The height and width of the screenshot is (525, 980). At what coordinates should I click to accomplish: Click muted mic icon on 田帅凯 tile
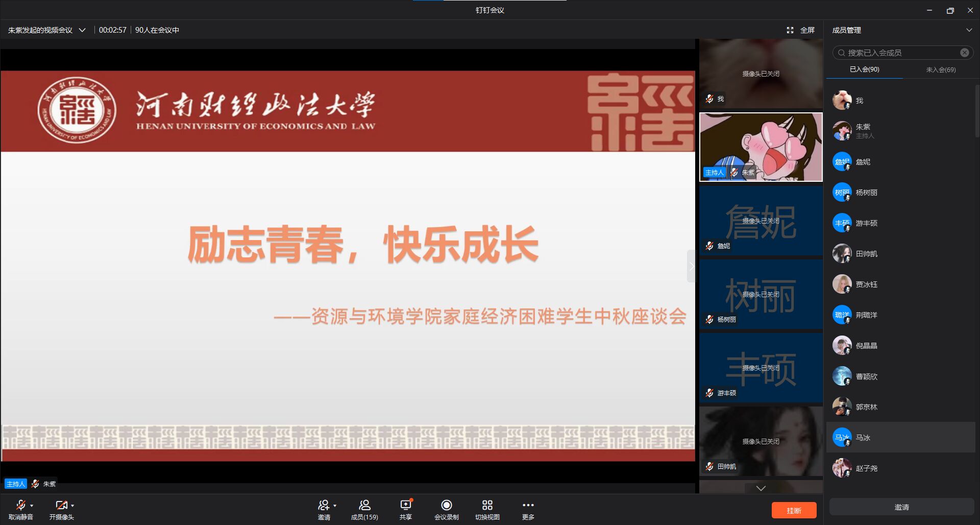pyautogui.click(x=709, y=466)
